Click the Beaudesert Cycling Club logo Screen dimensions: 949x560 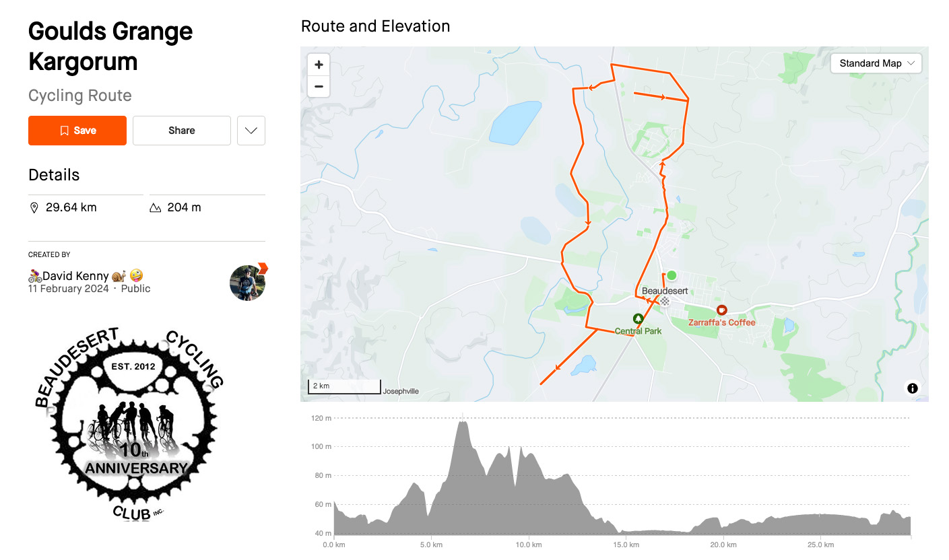click(129, 425)
